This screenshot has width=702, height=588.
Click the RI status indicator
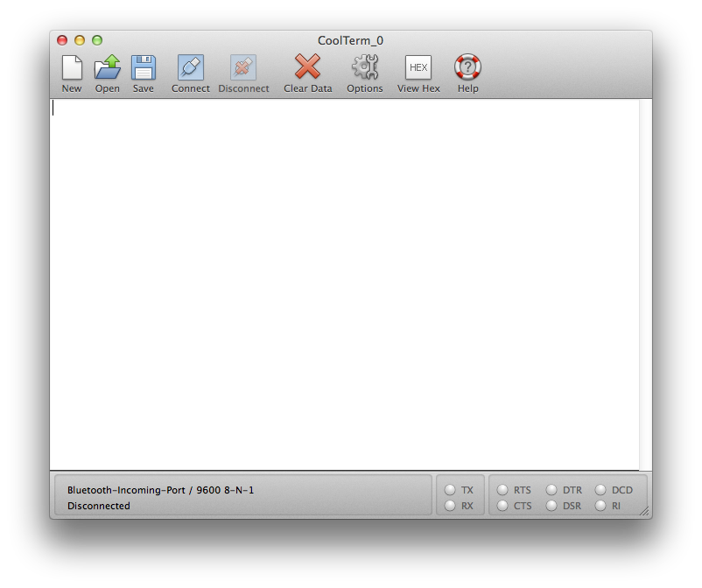pos(600,506)
